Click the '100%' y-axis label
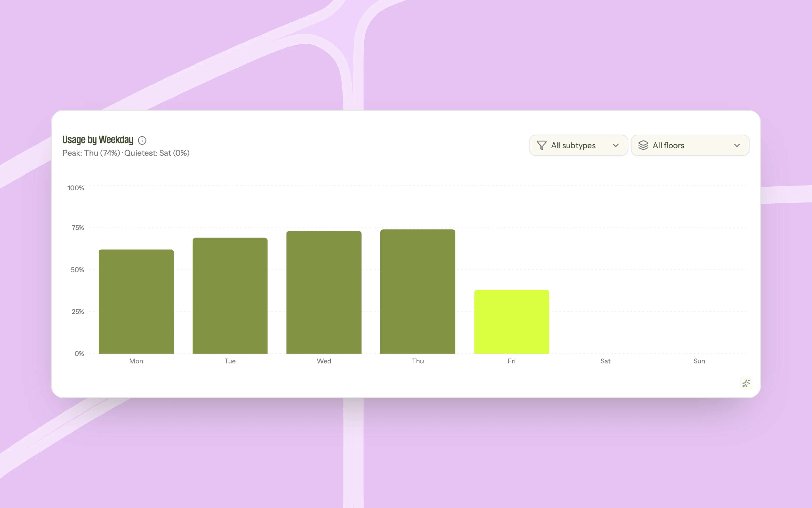The image size is (812, 508). tap(76, 188)
